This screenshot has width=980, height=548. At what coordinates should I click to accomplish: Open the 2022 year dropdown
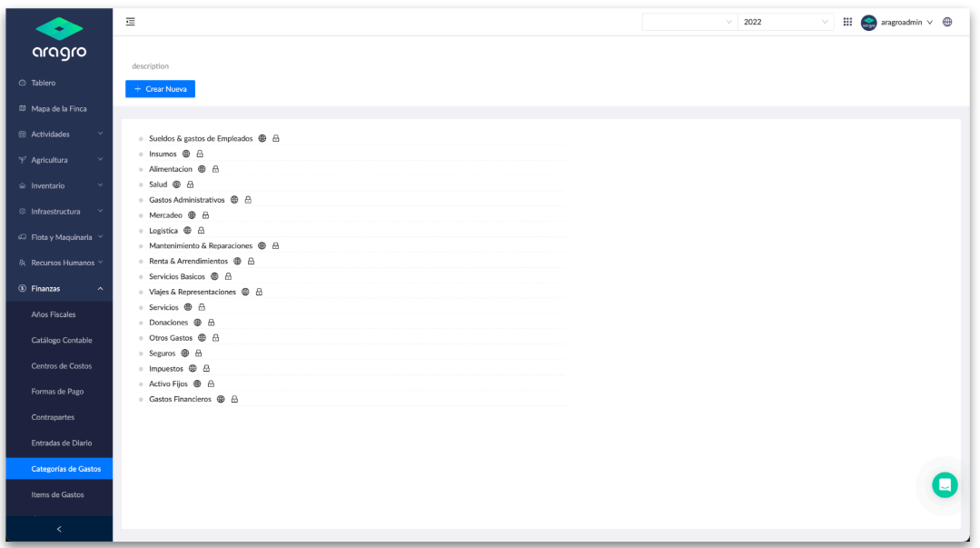pos(786,22)
